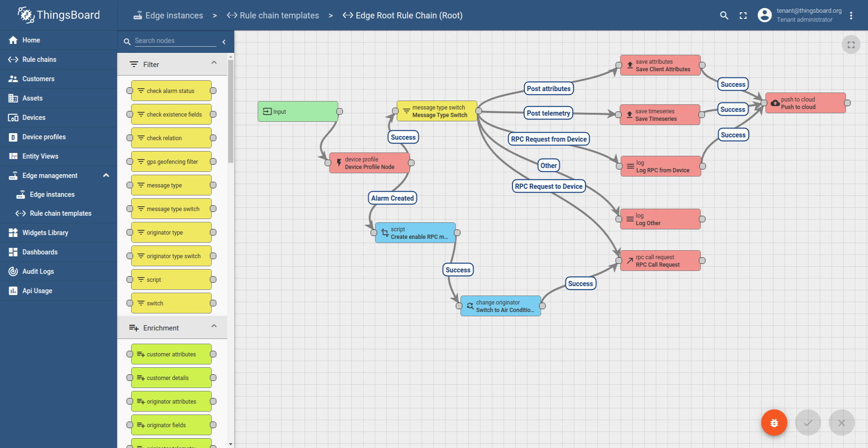Collapse node library with left arrow

pos(224,42)
